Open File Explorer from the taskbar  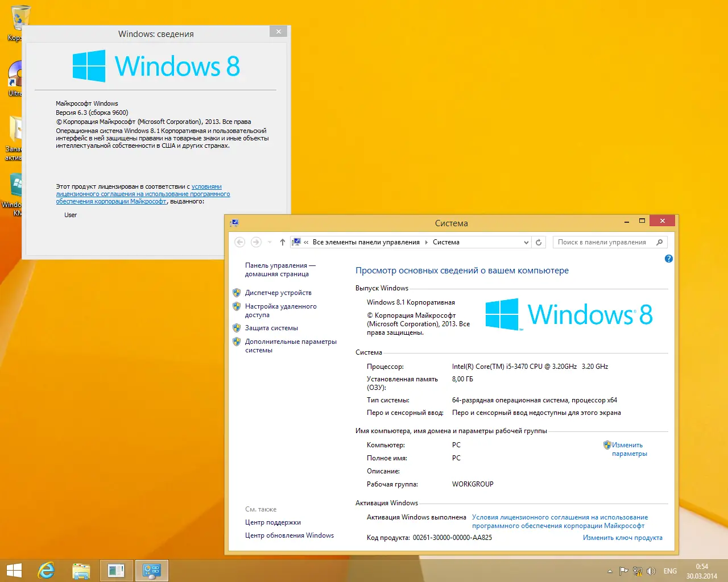click(81, 571)
